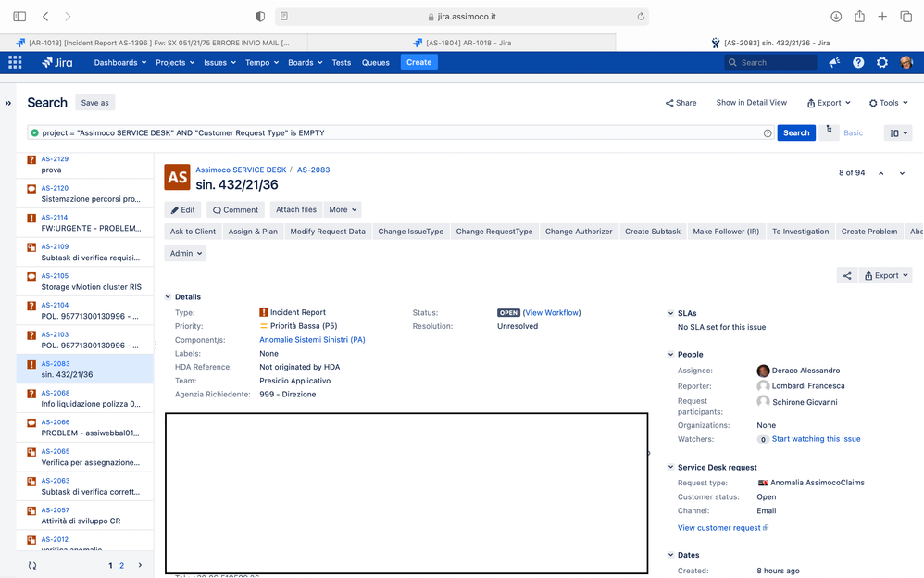
Task: Expand the More actions dropdown
Action: pos(343,209)
